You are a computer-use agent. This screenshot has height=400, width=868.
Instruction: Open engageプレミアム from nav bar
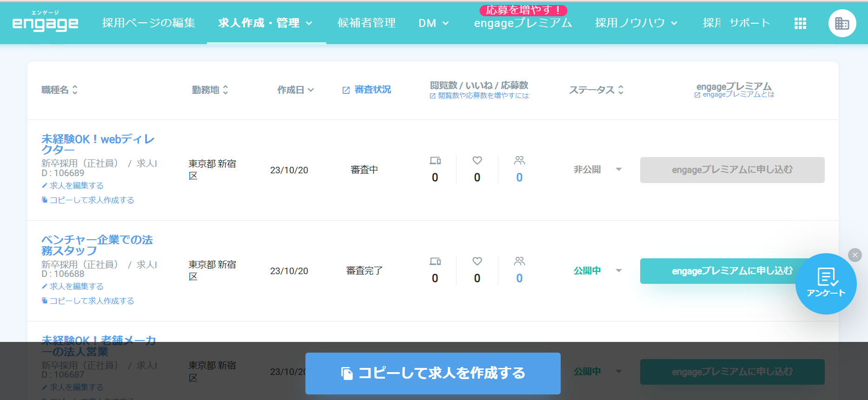coord(523,23)
